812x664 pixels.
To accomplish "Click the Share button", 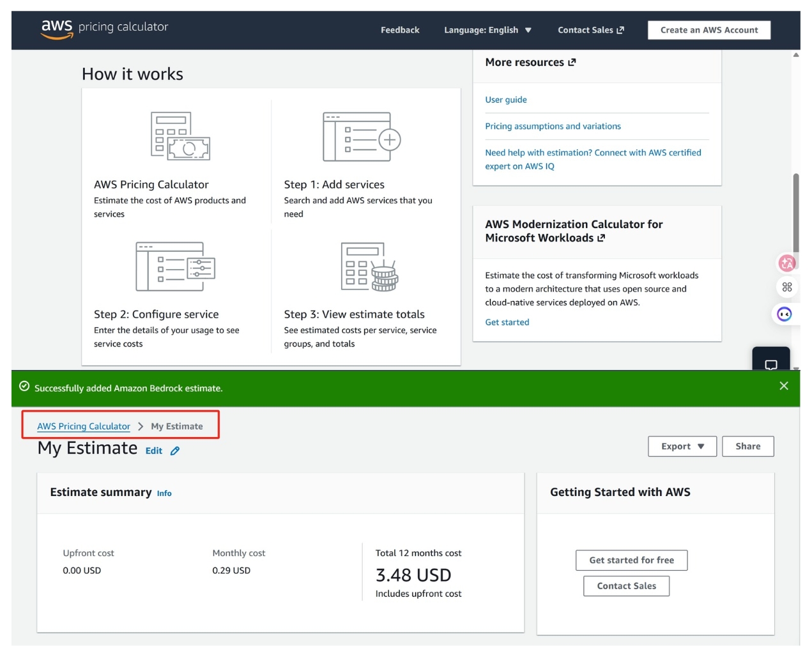I will 748,446.
